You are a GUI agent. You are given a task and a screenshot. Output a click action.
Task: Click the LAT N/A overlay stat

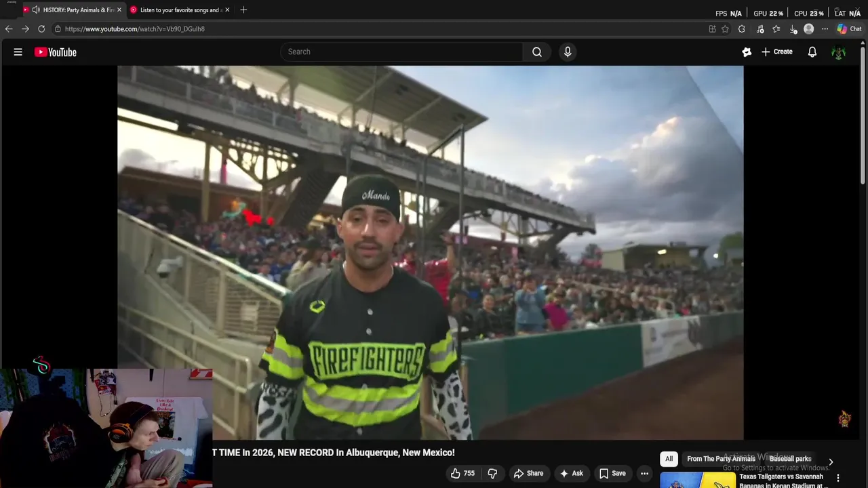(x=848, y=14)
